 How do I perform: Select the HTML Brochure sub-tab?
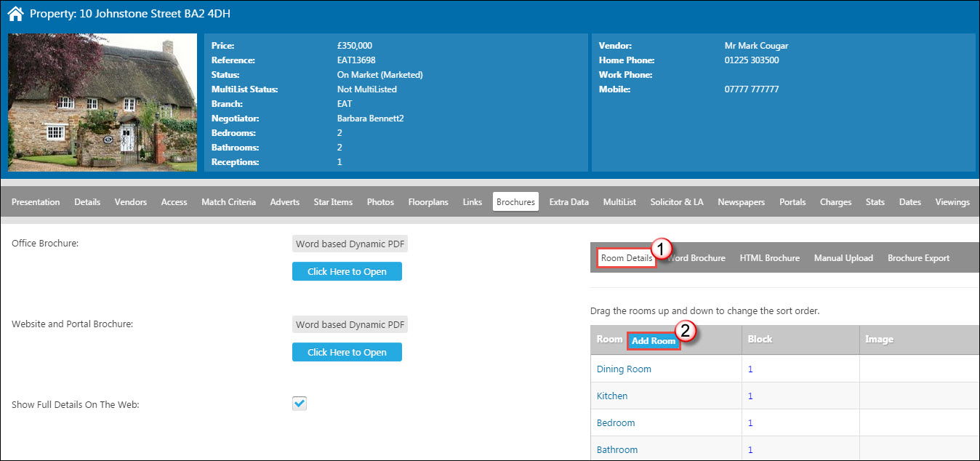point(769,258)
